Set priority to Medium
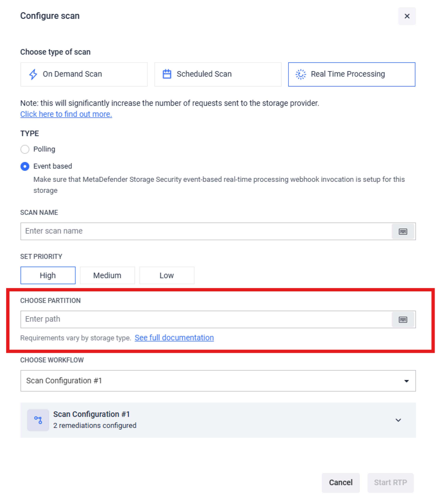 [107, 275]
